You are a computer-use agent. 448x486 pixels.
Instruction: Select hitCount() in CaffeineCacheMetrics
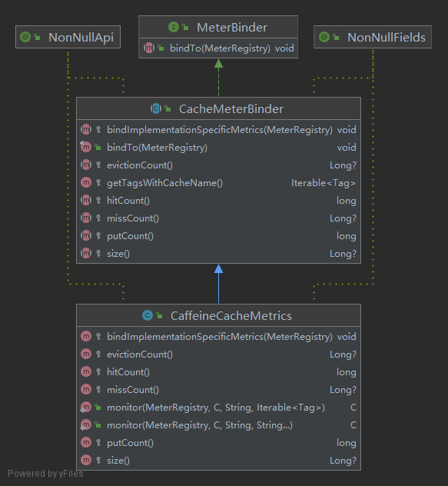pyautogui.click(x=218, y=371)
